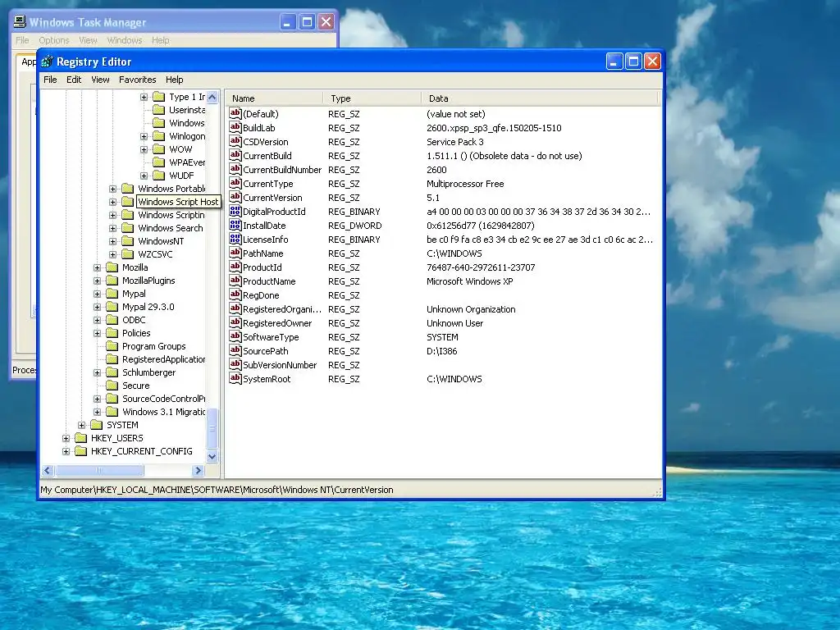Click the tree pane horizontal scrollbar thumb

[x=99, y=470]
